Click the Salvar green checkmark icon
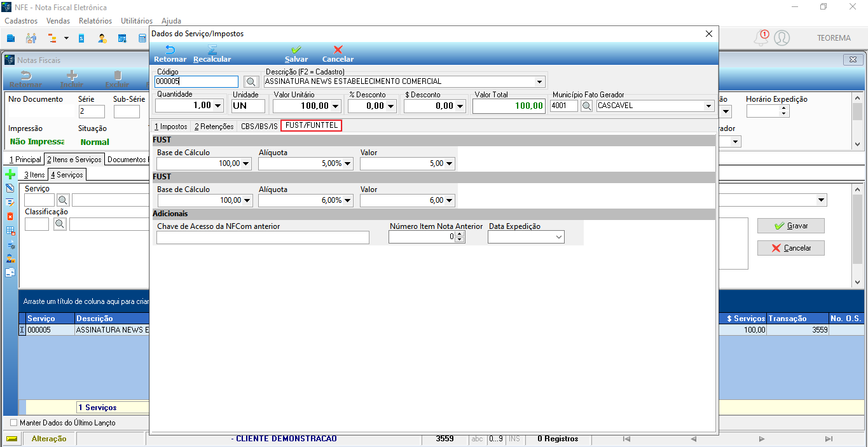 pos(296,50)
